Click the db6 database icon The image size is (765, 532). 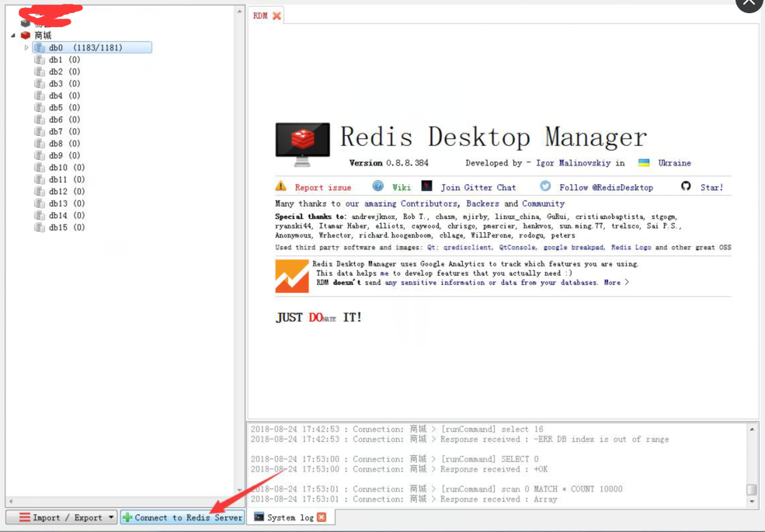[x=40, y=120]
